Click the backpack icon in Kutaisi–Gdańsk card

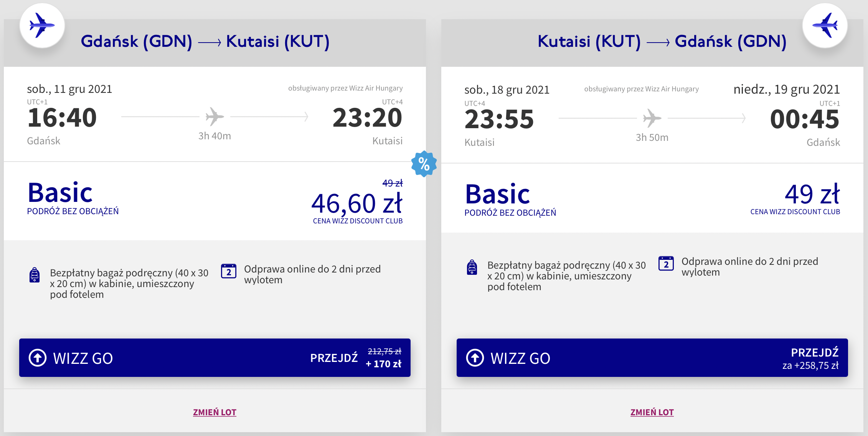[x=472, y=267]
